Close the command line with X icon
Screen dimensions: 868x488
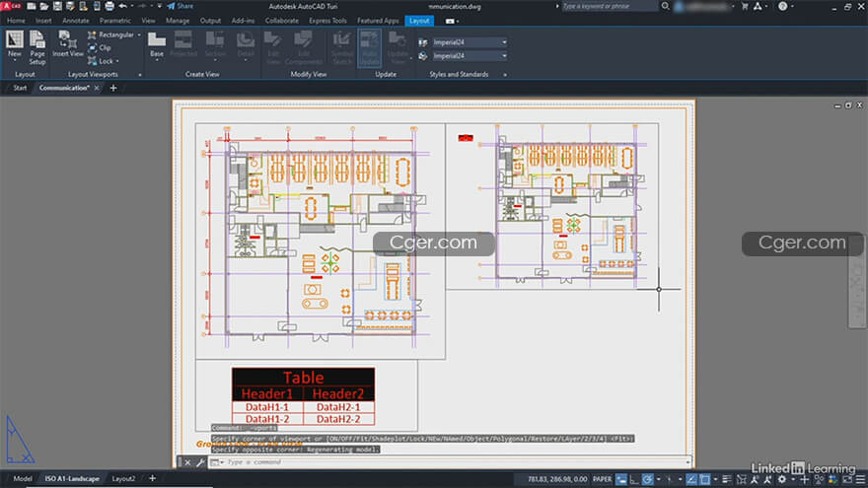(x=187, y=462)
